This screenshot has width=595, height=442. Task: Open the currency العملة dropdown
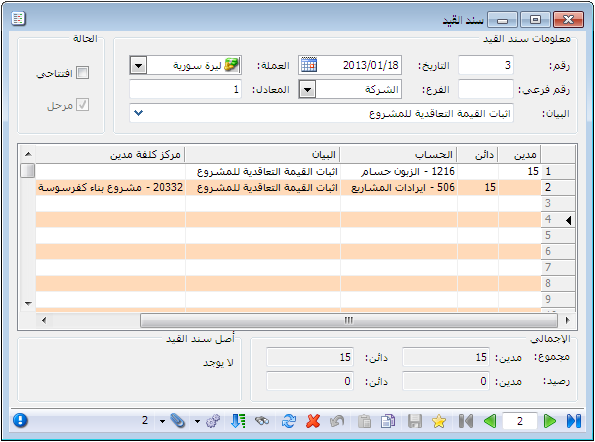pyautogui.click(x=139, y=66)
